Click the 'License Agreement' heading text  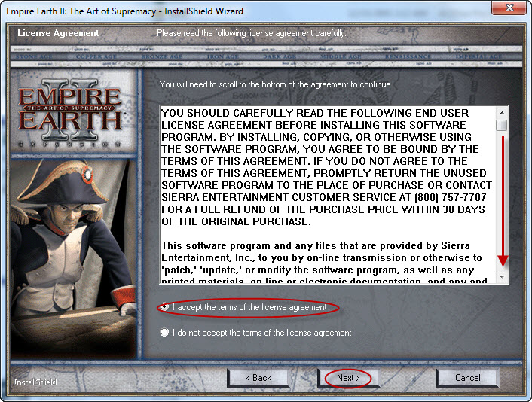58,33
